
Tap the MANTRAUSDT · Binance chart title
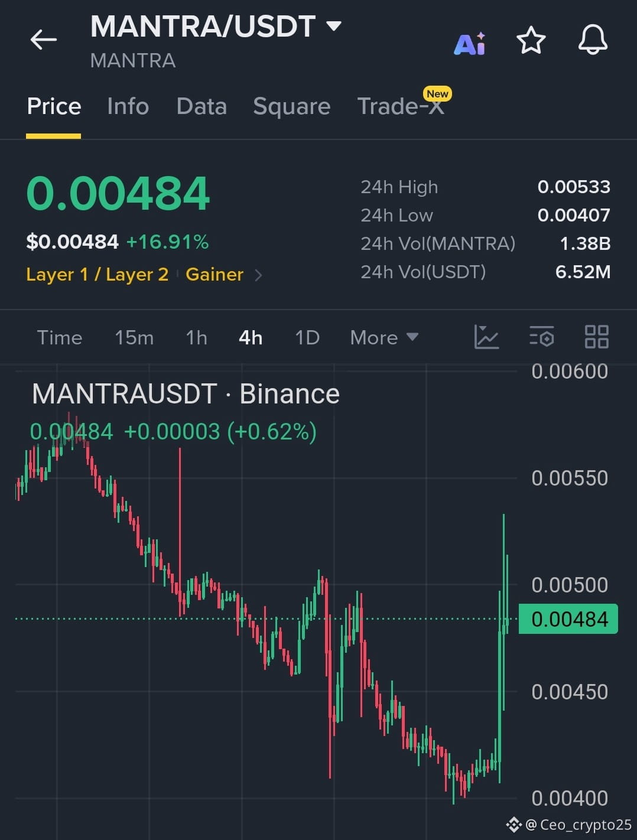tap(186, 394)
